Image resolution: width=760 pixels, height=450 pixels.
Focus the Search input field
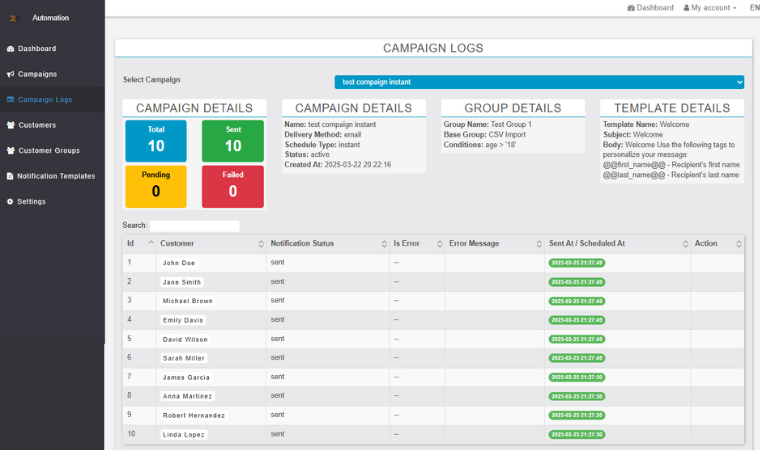(194, 225)
